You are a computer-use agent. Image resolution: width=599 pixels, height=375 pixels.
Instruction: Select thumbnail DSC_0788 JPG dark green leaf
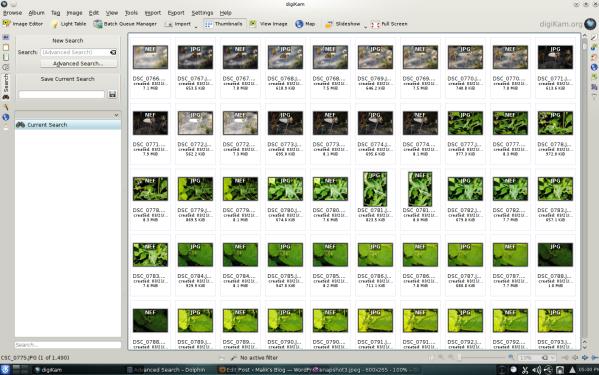pos(555,255)
